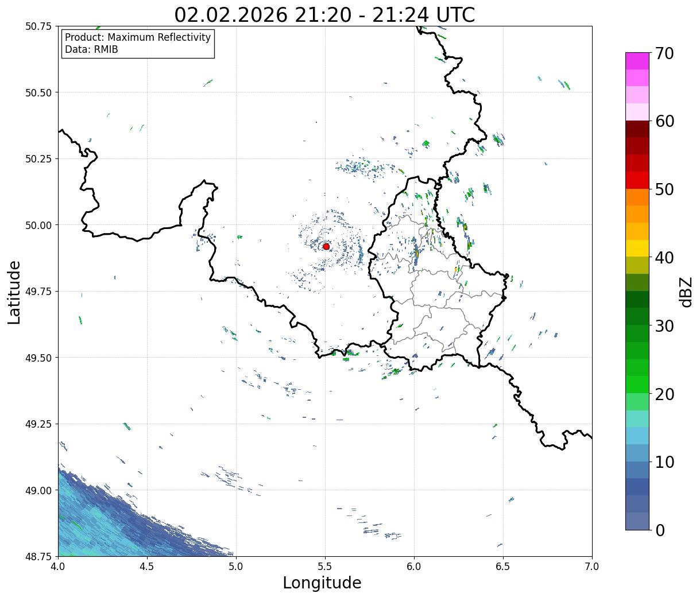The width and height of the screenshot is (700, 597).
Task: Click the magenta top swatch of colorbar
Action: [637, 61]
